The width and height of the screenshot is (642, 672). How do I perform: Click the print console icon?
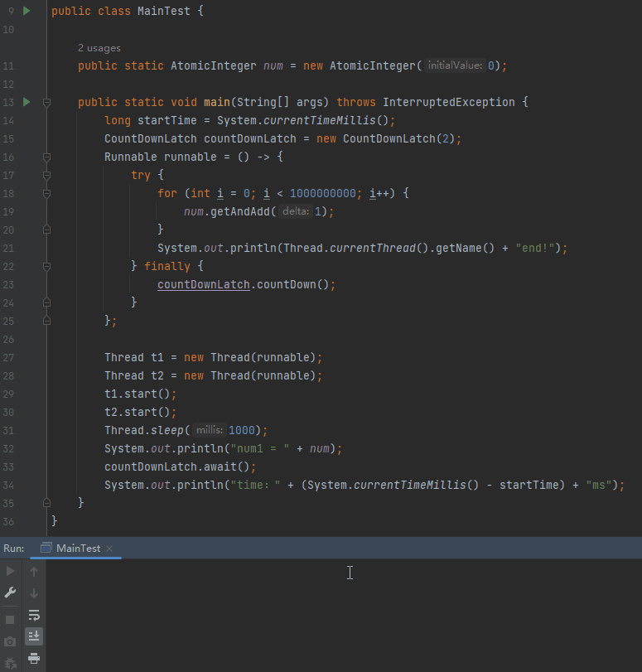tap(34, 658)
